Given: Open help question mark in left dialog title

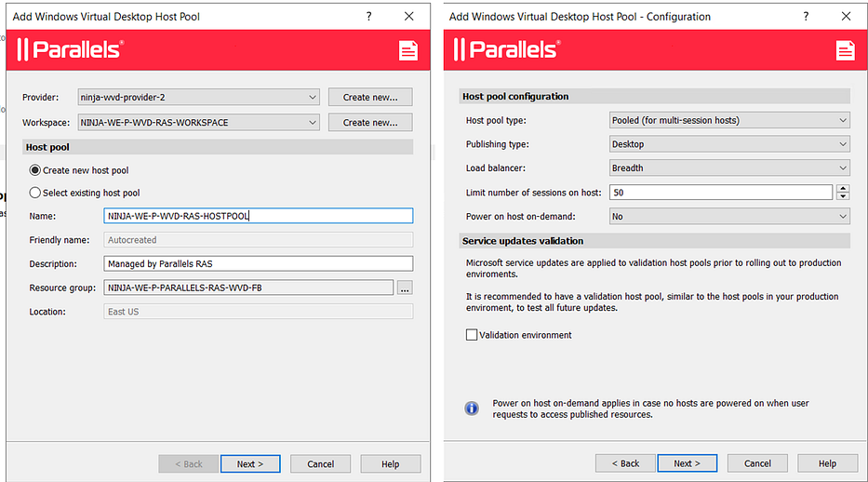Looking at the screenshot, I should point(368,16).
